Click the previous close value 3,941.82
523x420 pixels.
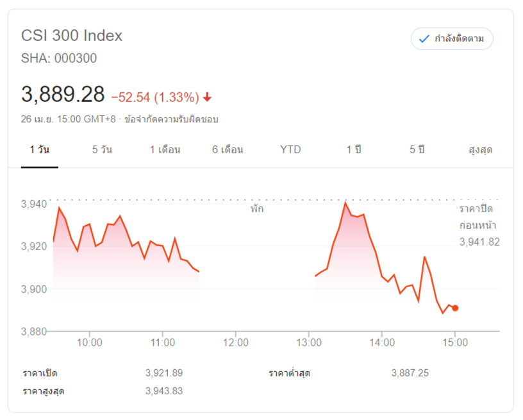tap(479, 242)
